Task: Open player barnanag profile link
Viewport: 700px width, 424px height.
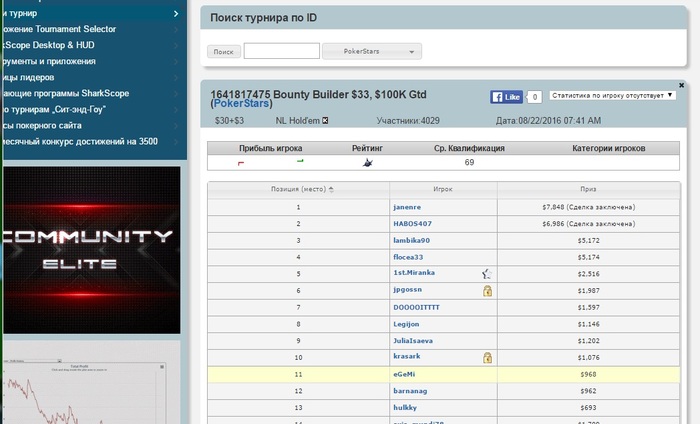Action: coord(410,391)
